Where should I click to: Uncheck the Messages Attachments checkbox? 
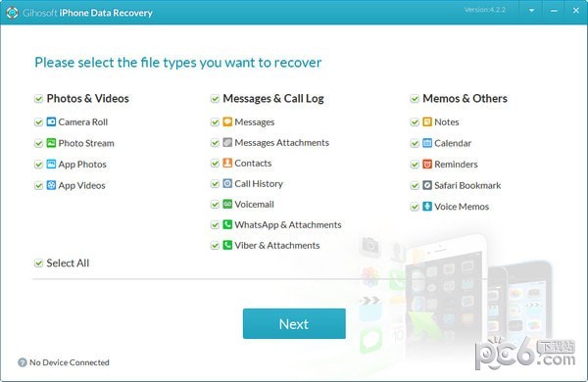(x=215, y=143)
